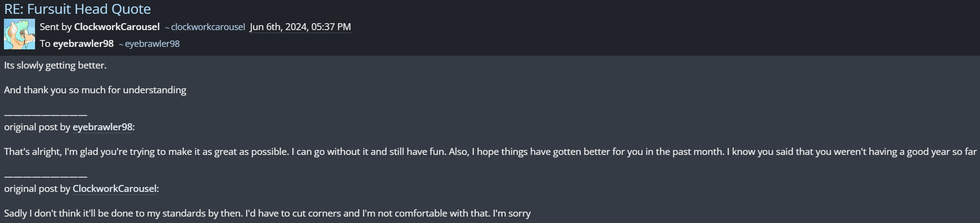Click the 'Its slowly getting better.' line
Screen dimensions: 980x223
point(55,65)
